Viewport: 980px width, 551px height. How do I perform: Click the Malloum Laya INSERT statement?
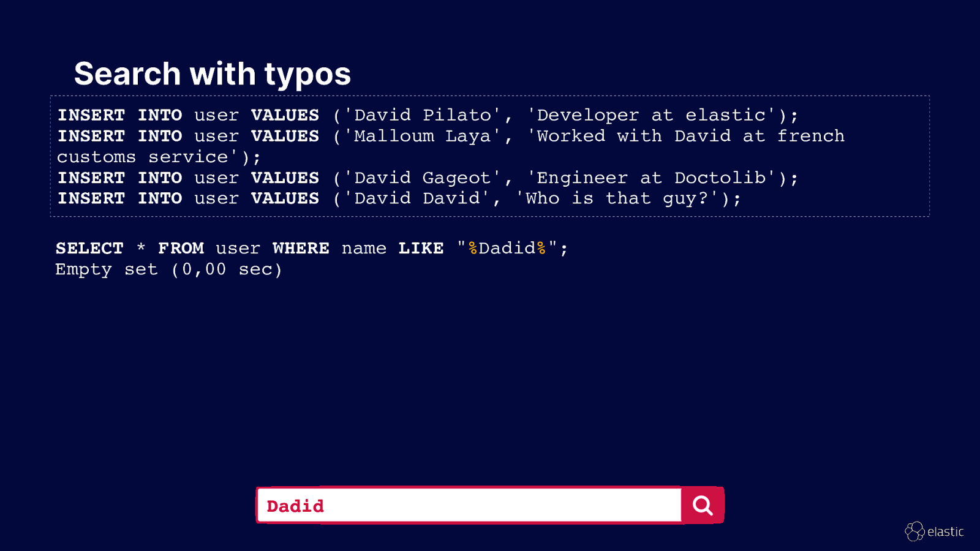[451, 136]
